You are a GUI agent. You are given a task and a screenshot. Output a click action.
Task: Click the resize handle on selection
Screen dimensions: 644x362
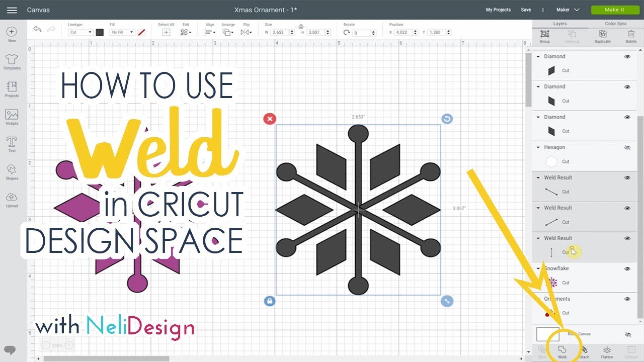tap(447, 301)
